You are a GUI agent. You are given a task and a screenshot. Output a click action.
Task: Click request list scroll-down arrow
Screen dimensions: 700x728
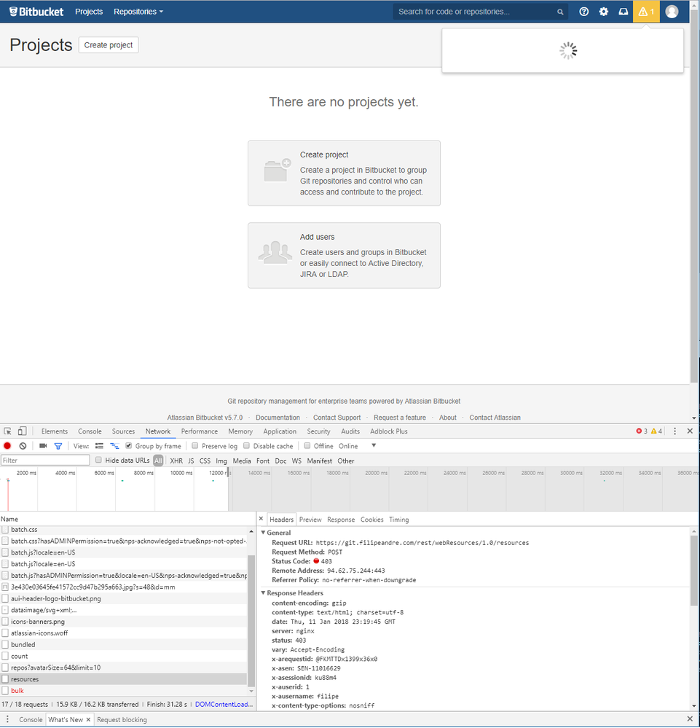(x=251, y=692)
